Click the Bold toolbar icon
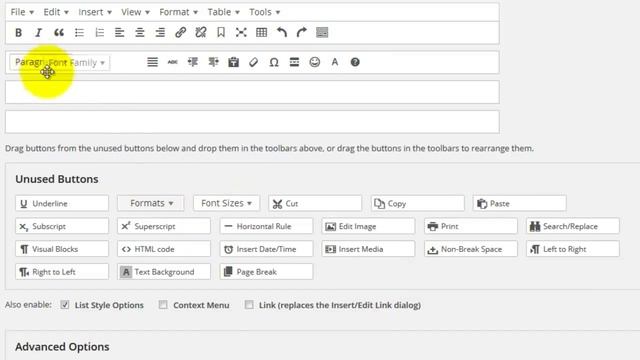 click(x=18, y=33)
